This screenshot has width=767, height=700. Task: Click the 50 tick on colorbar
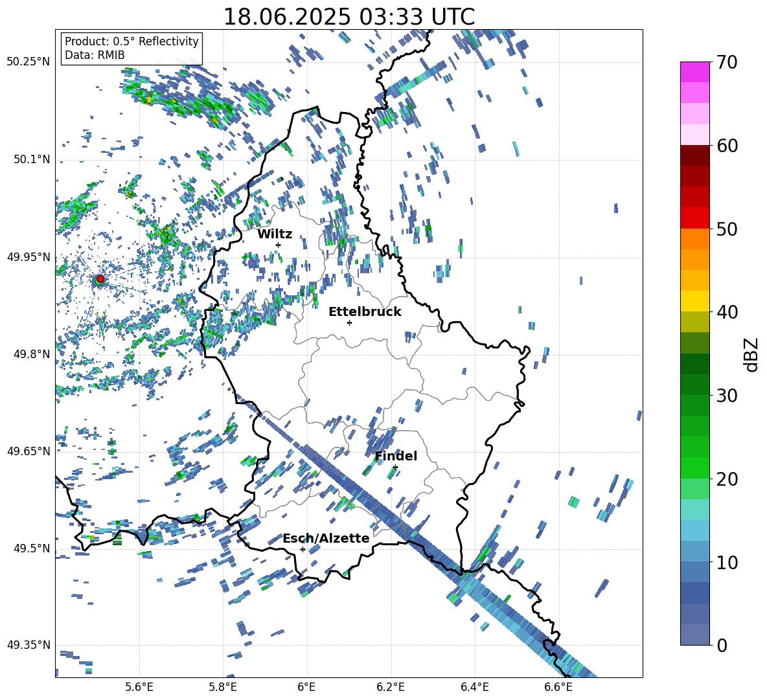727,229
